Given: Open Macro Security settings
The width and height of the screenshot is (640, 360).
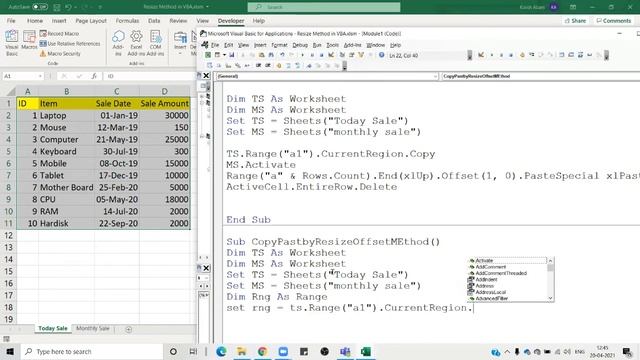Looking at the screenshot, I should tap(60, 53).
